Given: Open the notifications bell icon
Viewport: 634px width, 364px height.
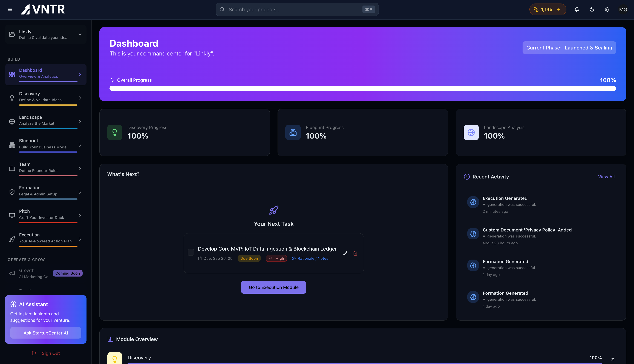Looking at the screenshot, I should tap(577, 9).
